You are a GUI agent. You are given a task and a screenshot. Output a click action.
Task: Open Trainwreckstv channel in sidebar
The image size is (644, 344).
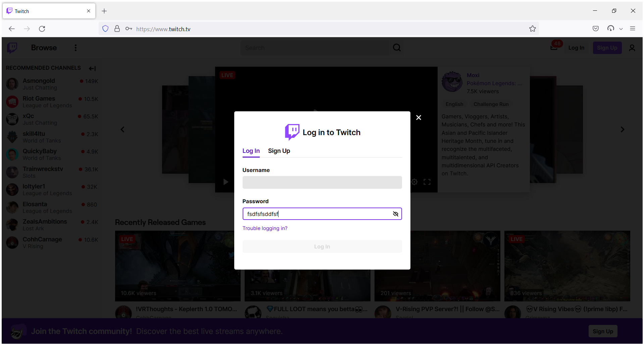tap(52, 172)
